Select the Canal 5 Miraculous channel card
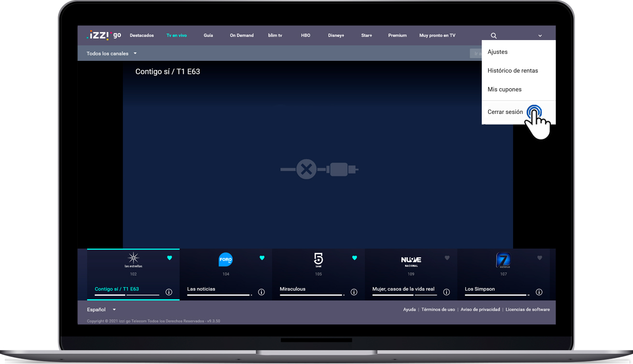 pos(318,274)
